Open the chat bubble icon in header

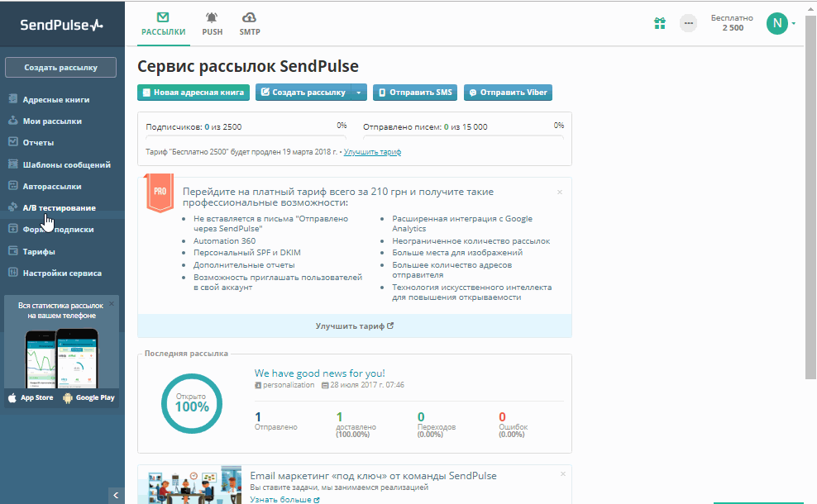tap(688, 23)
